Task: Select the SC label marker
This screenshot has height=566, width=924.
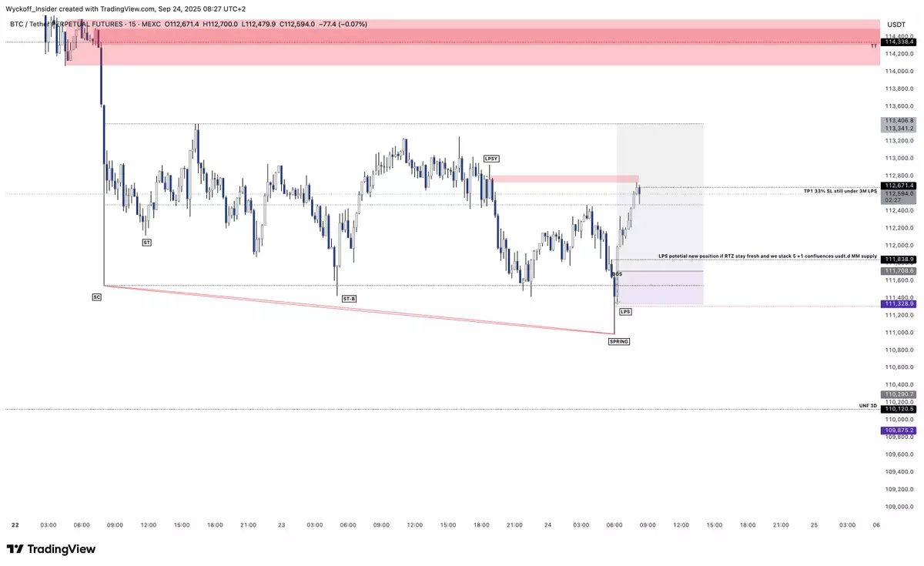Action: click(96, 296)
